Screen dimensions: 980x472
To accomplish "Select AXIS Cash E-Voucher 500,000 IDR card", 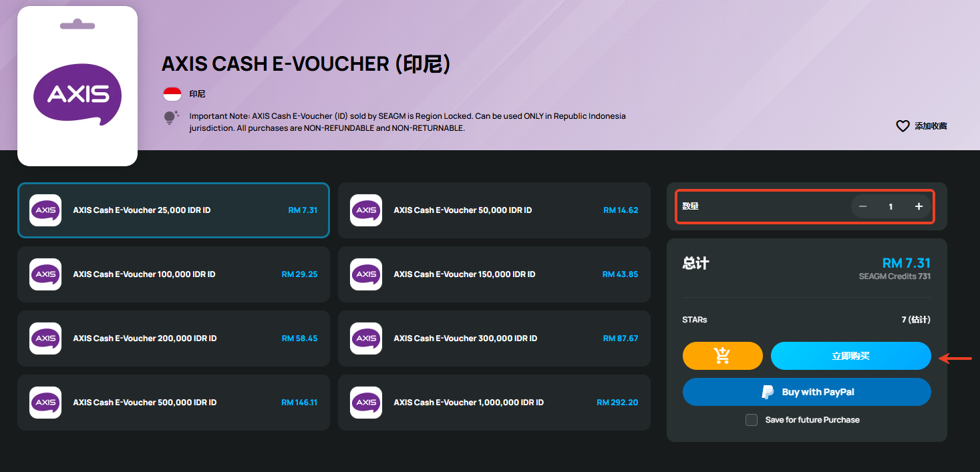I will pos(174,403).
